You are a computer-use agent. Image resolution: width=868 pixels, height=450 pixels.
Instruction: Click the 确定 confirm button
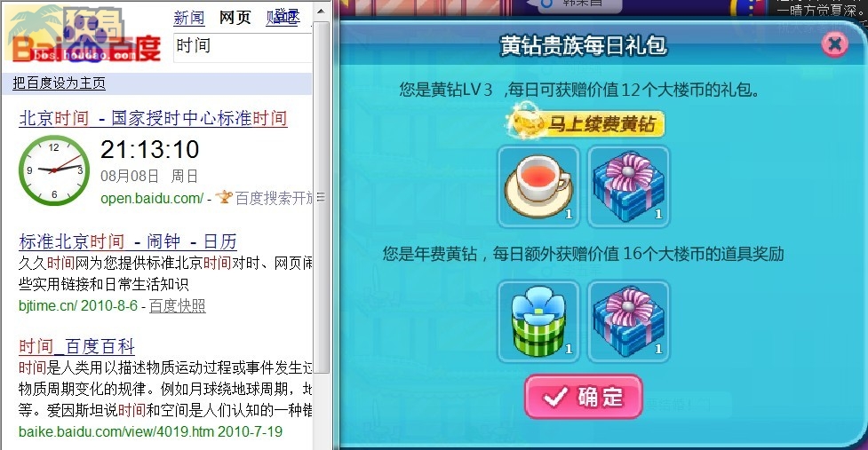pos(584,397)
